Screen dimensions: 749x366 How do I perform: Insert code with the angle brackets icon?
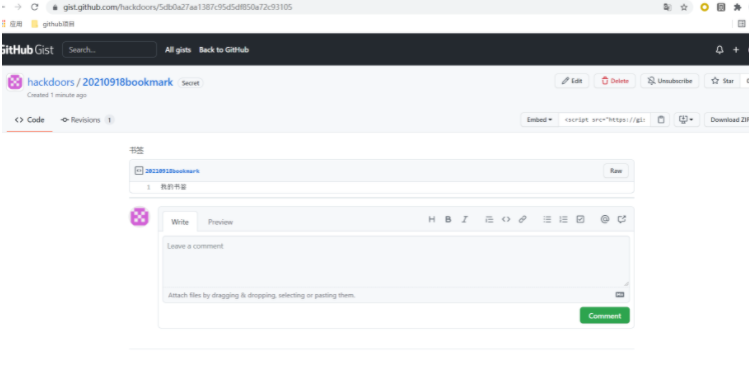[x=506, y=219]
